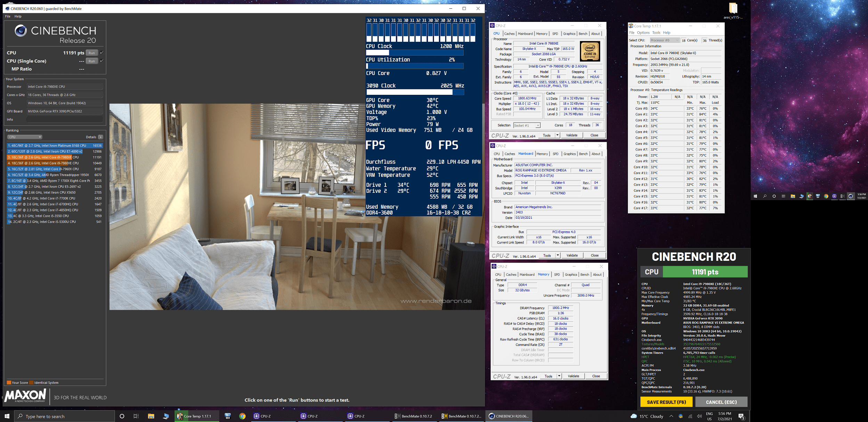Open volume speaker icon in system tray
The image size is (868, 422).
click(x=699, y=416)
